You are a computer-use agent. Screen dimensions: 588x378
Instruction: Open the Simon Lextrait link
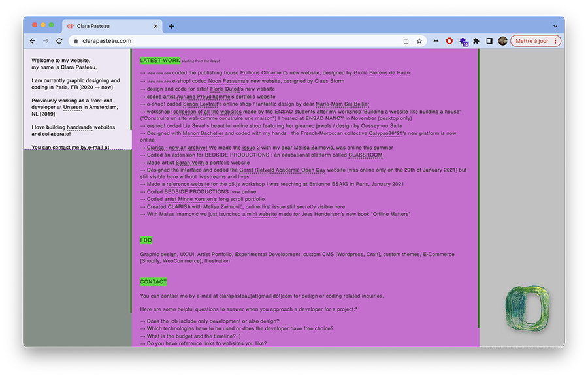click(201, 104)
